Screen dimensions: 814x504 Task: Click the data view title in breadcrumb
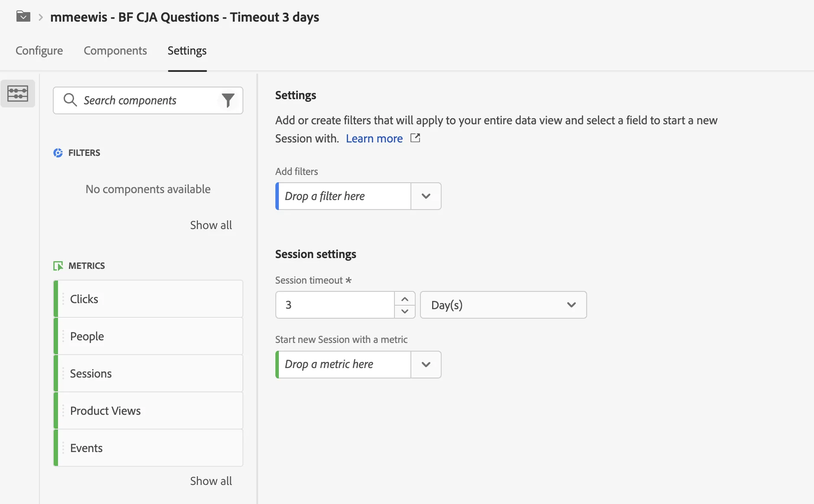(x=184, y=17)
